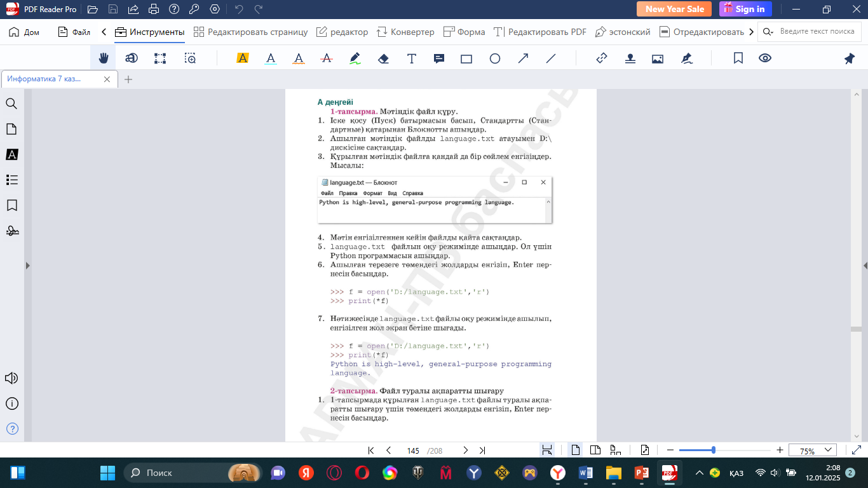This screenshot has height=488, width=868.
Task: Click the Sign in button
Action: (x=745, y=9)
